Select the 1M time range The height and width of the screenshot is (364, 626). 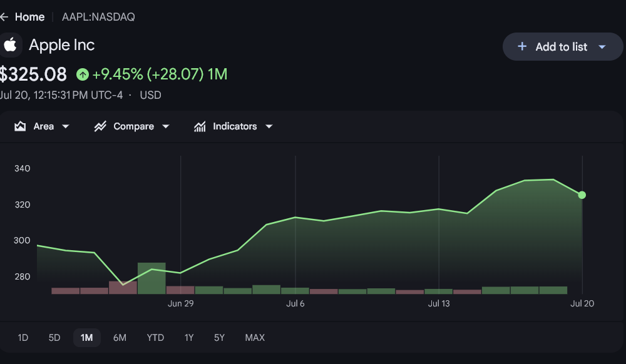point(86,338)
